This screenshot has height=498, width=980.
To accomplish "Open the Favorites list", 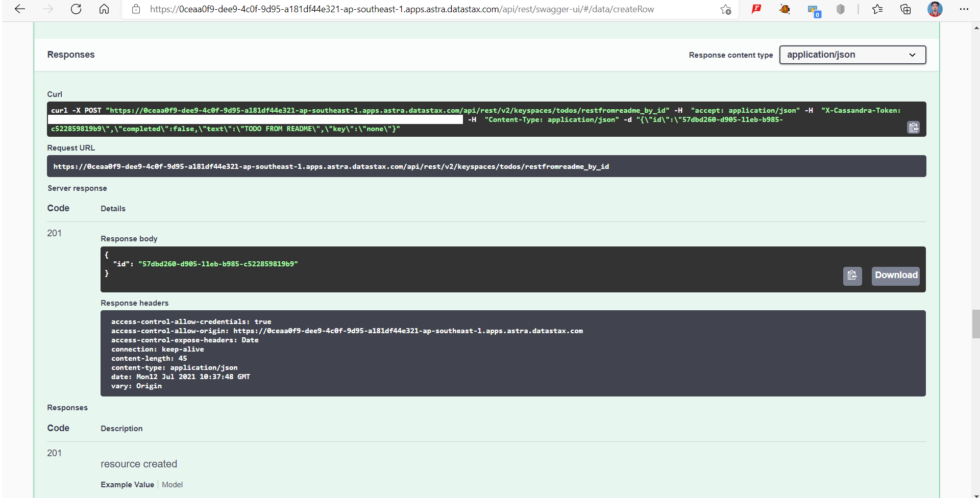I will [x=877, y=9].
